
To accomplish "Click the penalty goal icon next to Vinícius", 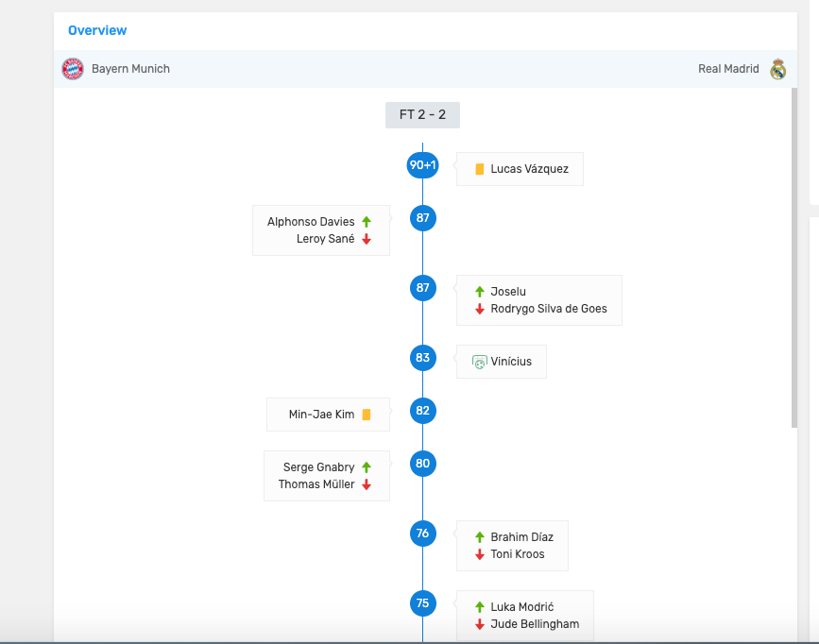I will (x=480, y=362).
